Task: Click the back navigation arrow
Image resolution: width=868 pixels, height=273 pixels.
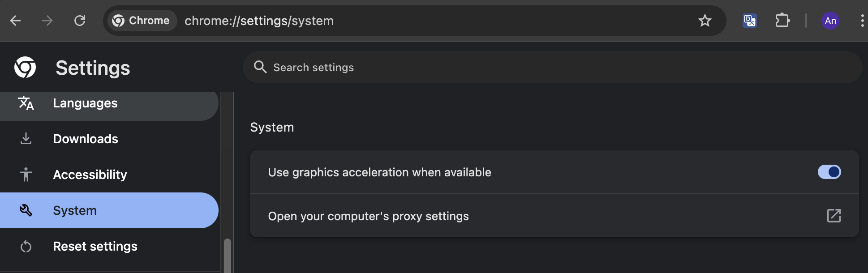Action: coord(16,21)
